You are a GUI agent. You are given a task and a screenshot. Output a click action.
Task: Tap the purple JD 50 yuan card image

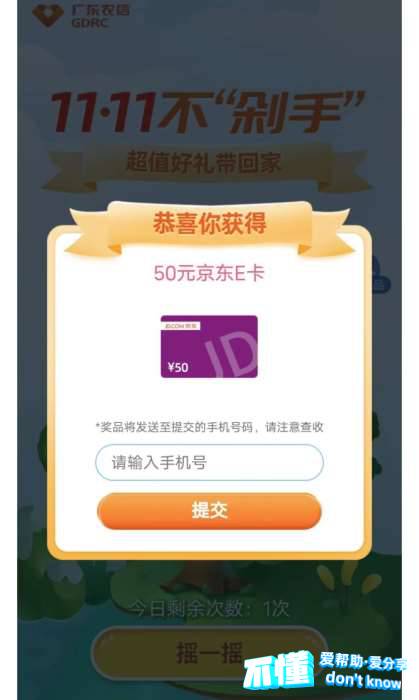(x=209, y=346)
